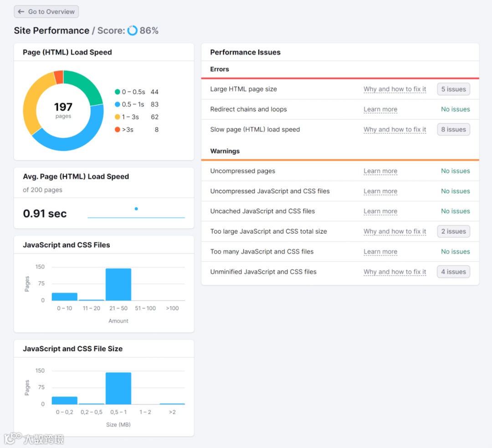Click 'Too large JavaScript and CSS total size' label
492x448 pixels.
click(x=269, y=231)
